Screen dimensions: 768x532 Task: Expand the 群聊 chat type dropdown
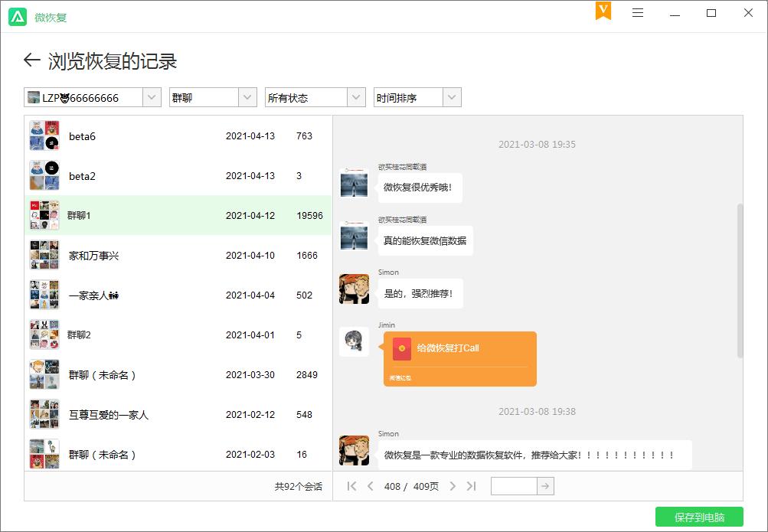[247, 97]
